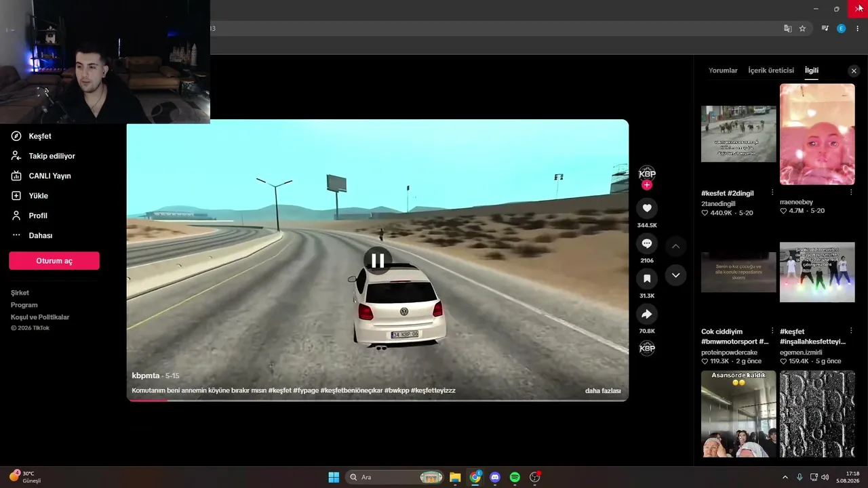The height and width of the screenshot is (488, 868).
Task: Open the 2tanedingill street dogs video thumbnail
Action: [x=738, y=134]
